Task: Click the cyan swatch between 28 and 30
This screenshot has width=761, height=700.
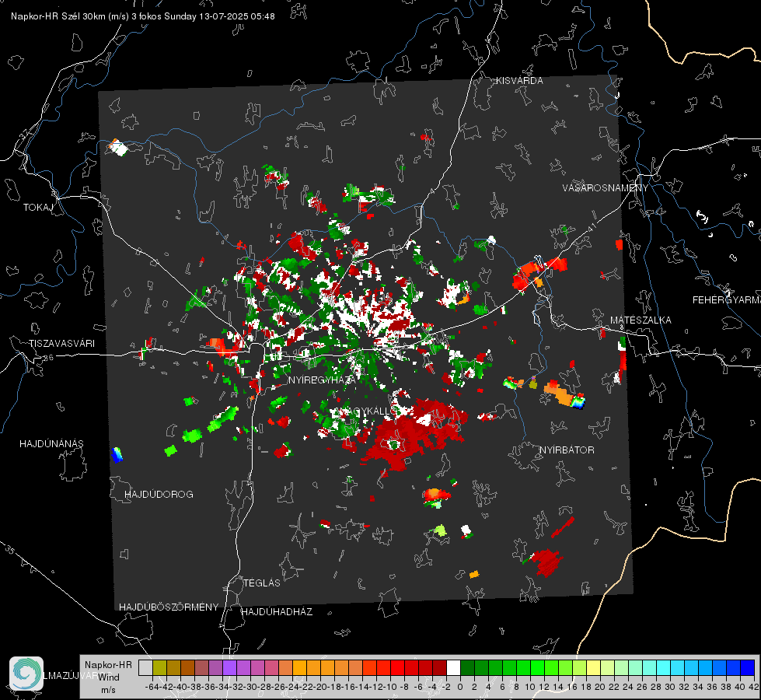Action: tap(663, 668)
